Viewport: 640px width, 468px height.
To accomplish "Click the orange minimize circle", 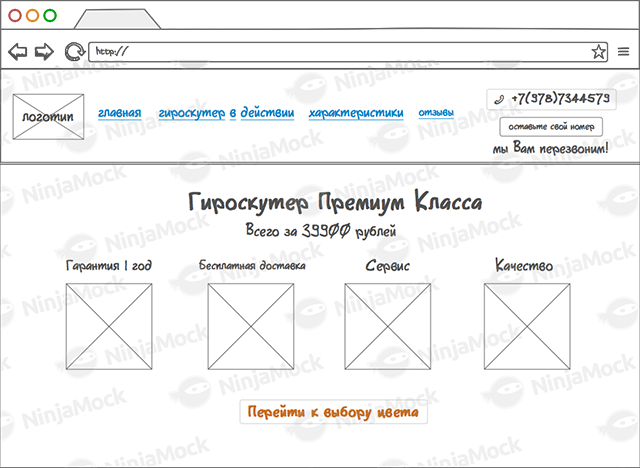I will coord(33,16).
